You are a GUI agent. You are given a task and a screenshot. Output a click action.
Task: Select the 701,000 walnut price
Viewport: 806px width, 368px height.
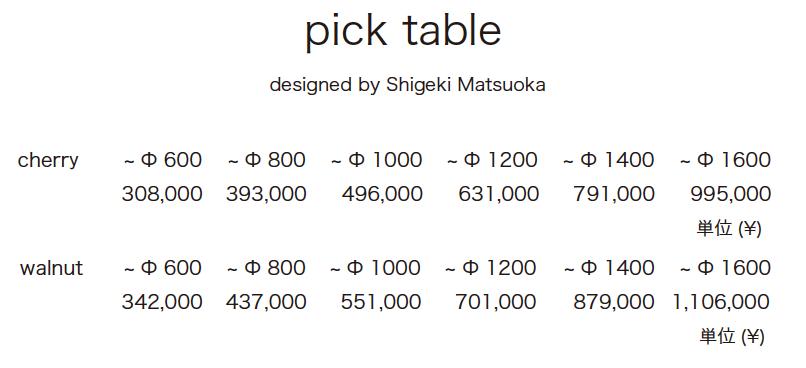pyautogui.click(x=496, y=302)
